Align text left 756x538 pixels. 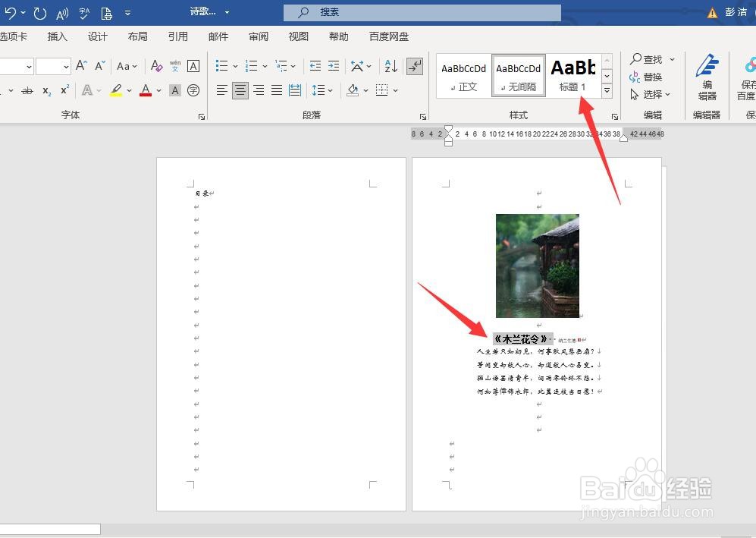click(221, 90)
